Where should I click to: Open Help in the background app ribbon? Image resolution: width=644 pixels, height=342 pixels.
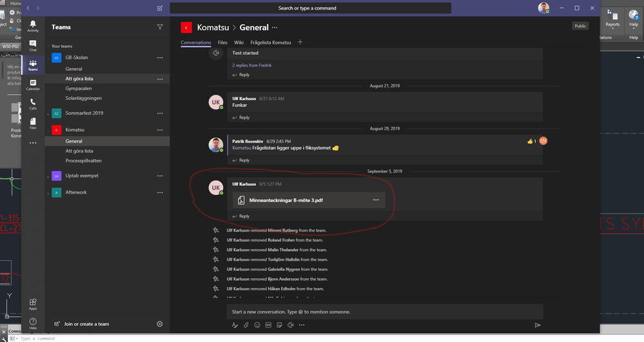[x=634, y=19]
